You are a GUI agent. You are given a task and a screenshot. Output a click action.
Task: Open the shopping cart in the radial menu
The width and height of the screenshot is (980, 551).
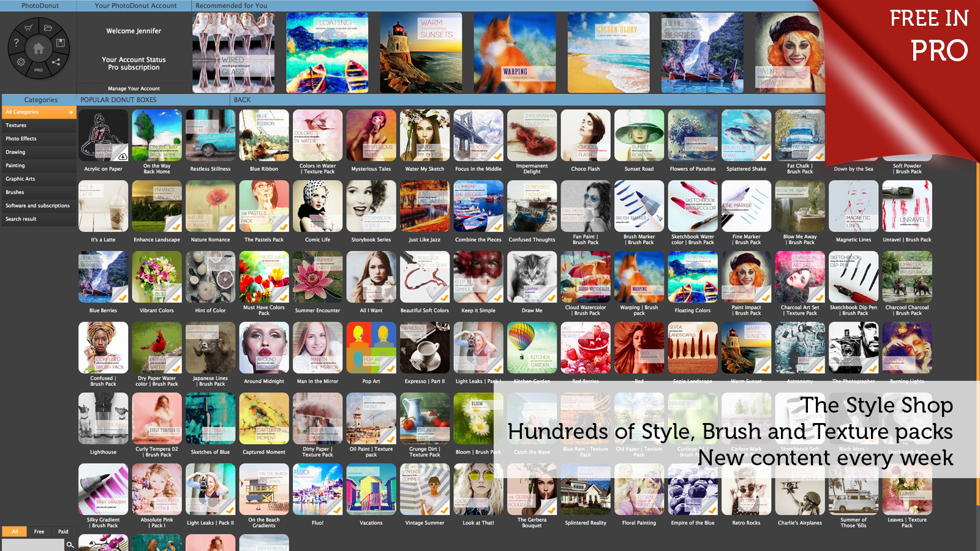tap(28, 28)
